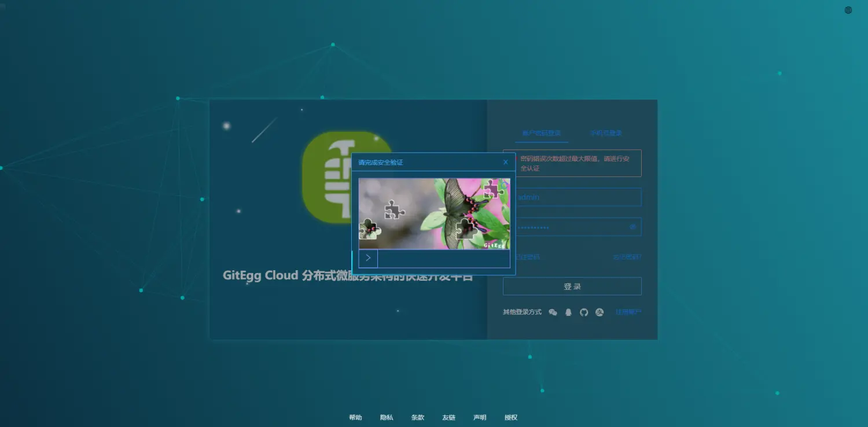Viewport: 868px width, 427px height.
Task: Click the 其他登录方式 label
Action: click(522, 312)
